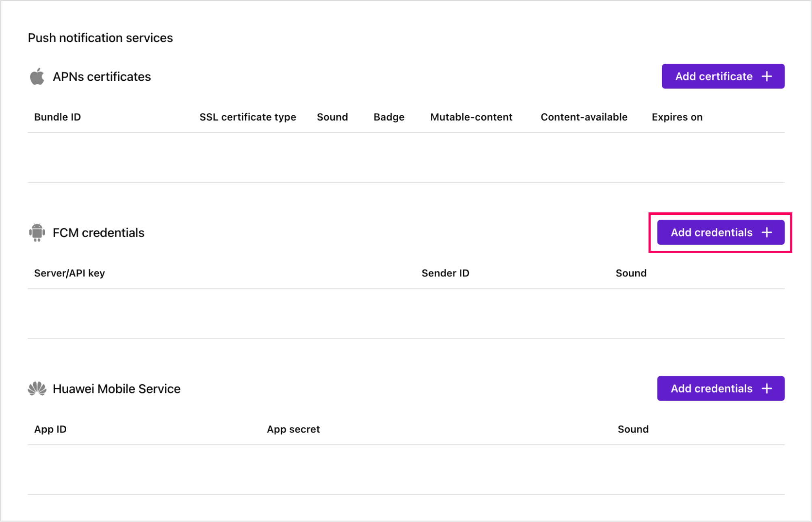Click the plus icon on Huawei Add credentials
Viewport: 812px width, 522px height.
[767, 388]
